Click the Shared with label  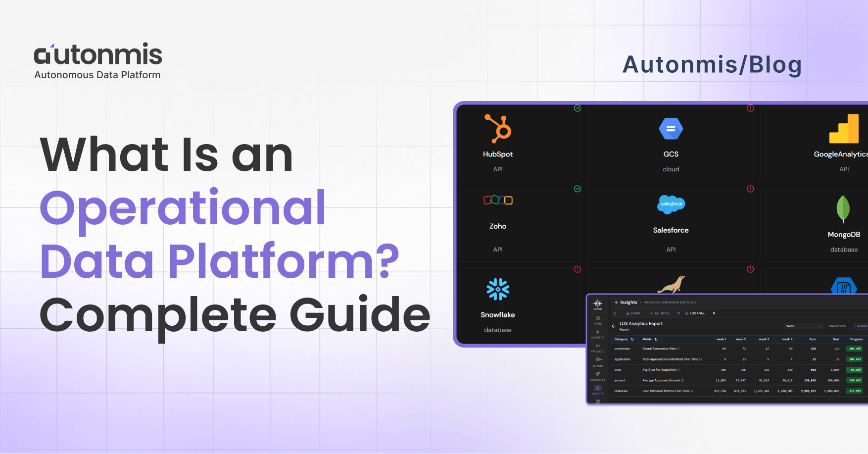click(837, 326)
